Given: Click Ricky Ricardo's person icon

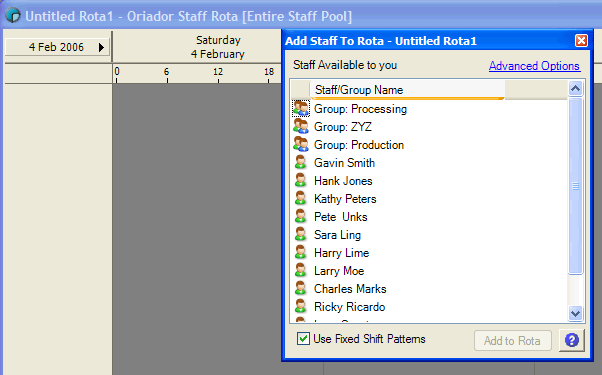Looking at the screenshot, I should coord(301,307).
